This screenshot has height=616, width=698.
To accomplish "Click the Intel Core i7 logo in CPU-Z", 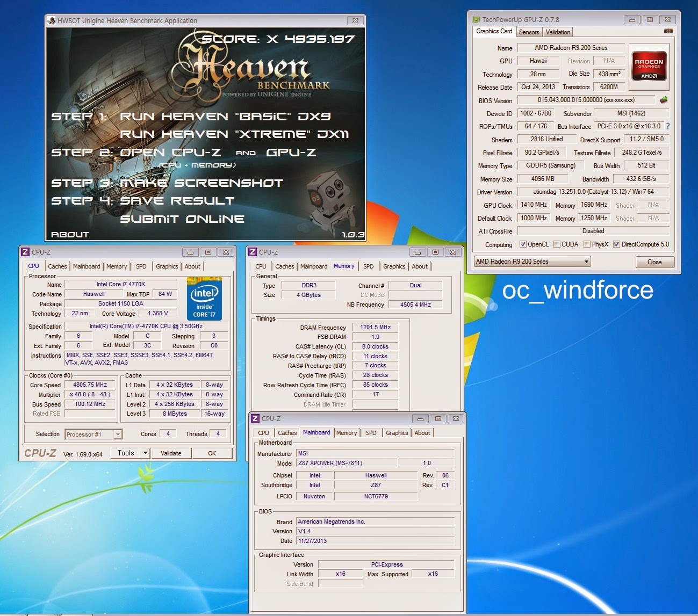I will [x=204, y=299].
